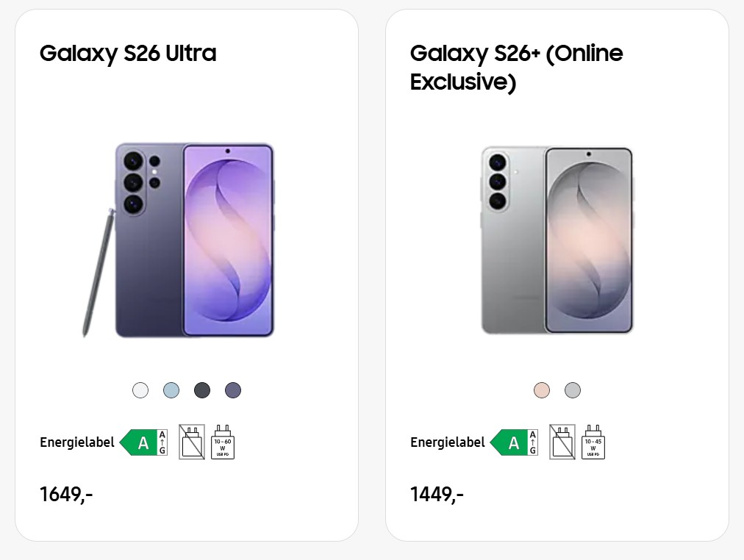Click the Energielabel text under Galaxy S26 Ultra
The width and height of the screenshot is (744, 560).
(x=77, y=442)
